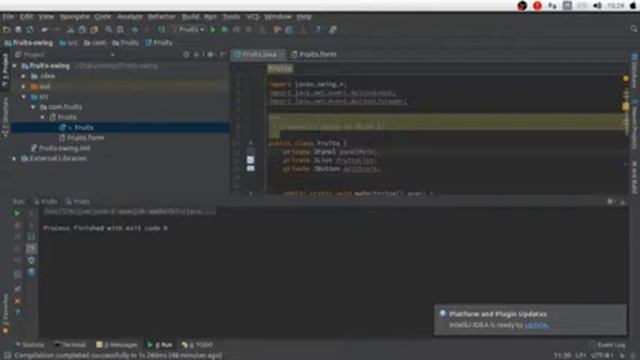Click the Build project toolbar icon
The height and width of the screenshot is (360, 640).
click(x=161, y=29)
